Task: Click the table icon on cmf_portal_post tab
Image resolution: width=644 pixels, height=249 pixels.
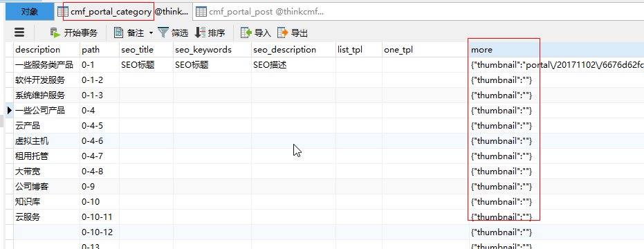Action: 201,12
